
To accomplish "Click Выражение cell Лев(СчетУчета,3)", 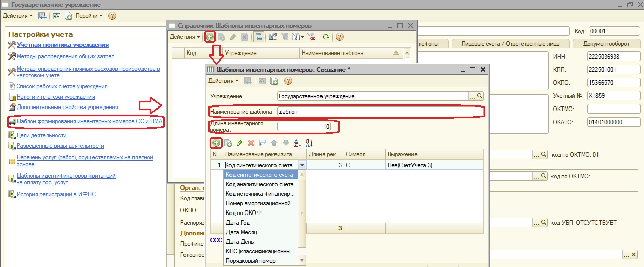I will click(434, 165).
